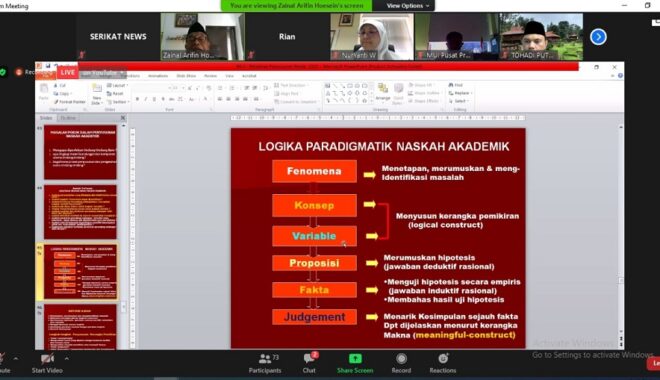660x380 pixels.
Task: Open the Layout dropdown in the Slides group
Action: point(117,85)
